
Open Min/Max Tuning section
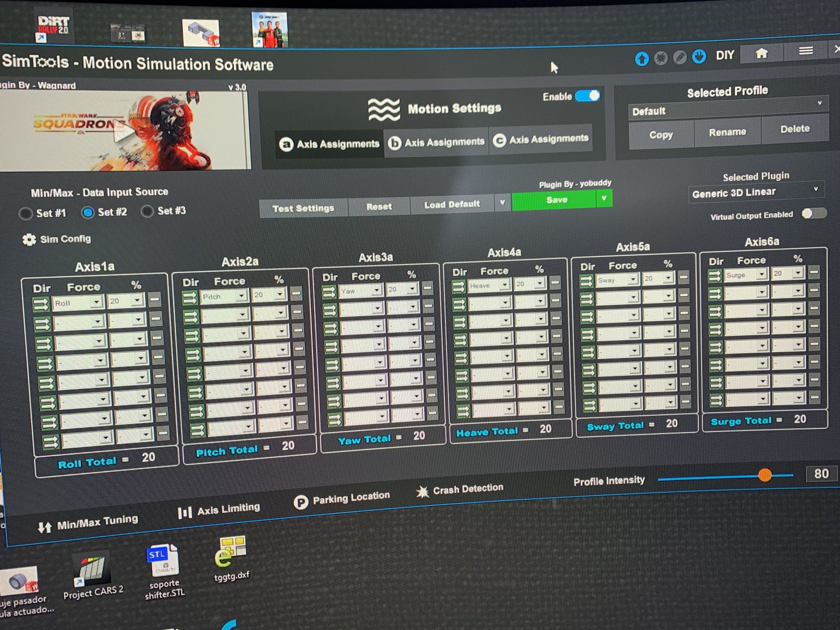coord(88,523)
